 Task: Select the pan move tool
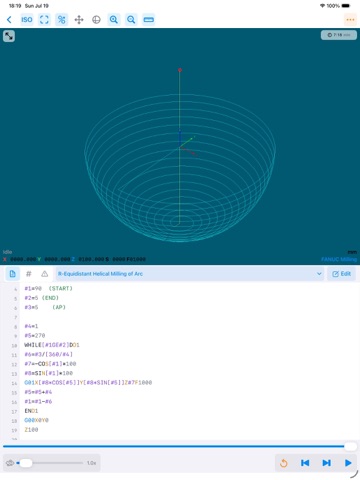pos(79,20)
